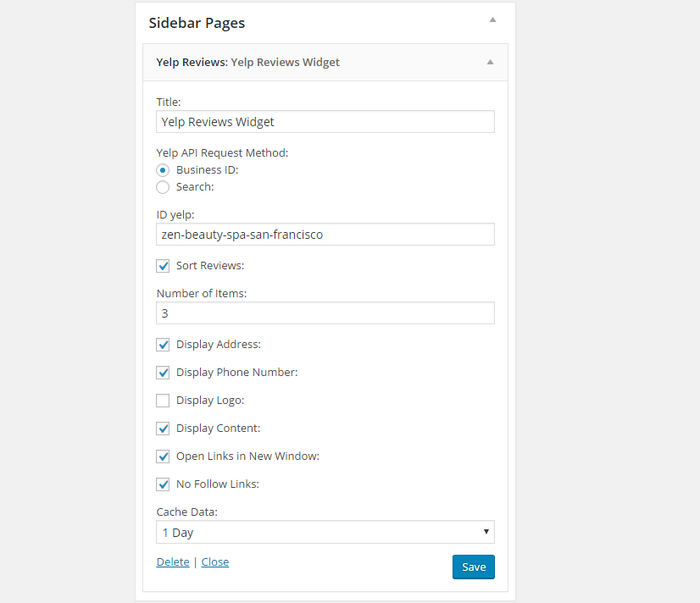Toggle the Display Address checkbox
The width and height of the screenshot is (700, 603).
163,345
